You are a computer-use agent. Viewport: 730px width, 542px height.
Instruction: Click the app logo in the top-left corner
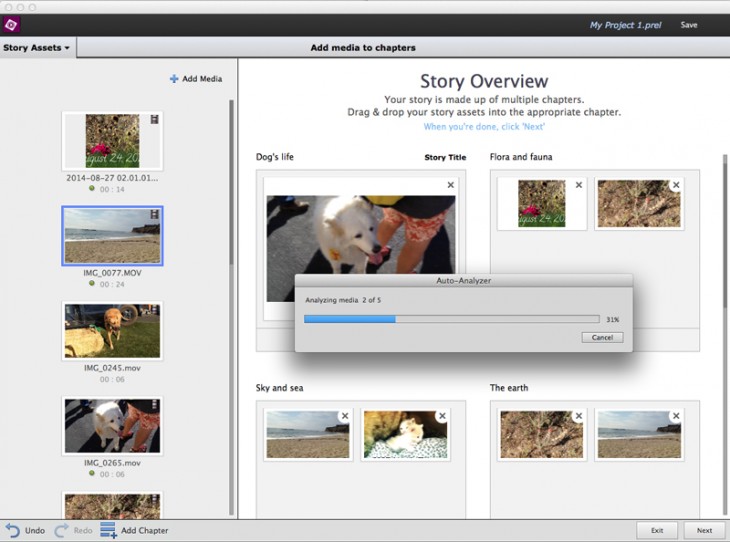[13, 24]
